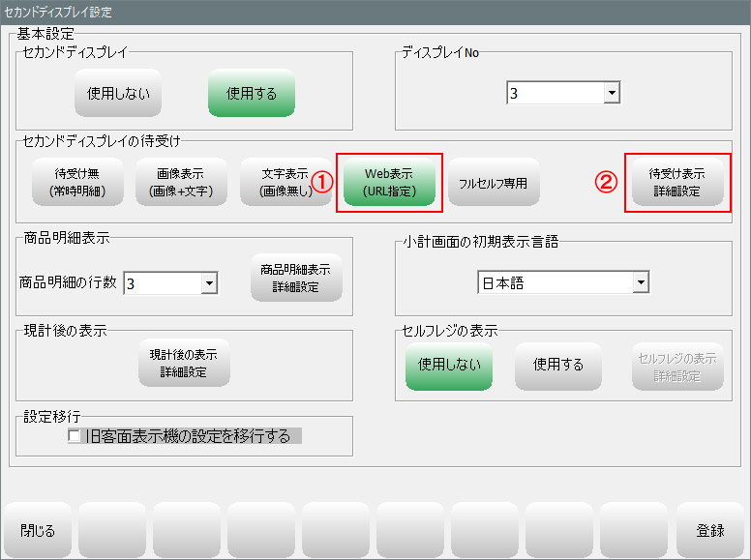Expand 小計画面の初期表示言語 dropdown
751x560 pixels.
click(640, 282)
